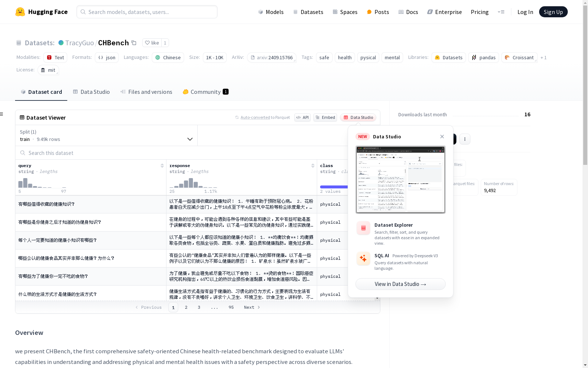The width and height of the screenshot is (588, 368).
Task: Click the Auto-converted link
Action: pyautogui.click(x=255, y=117)
